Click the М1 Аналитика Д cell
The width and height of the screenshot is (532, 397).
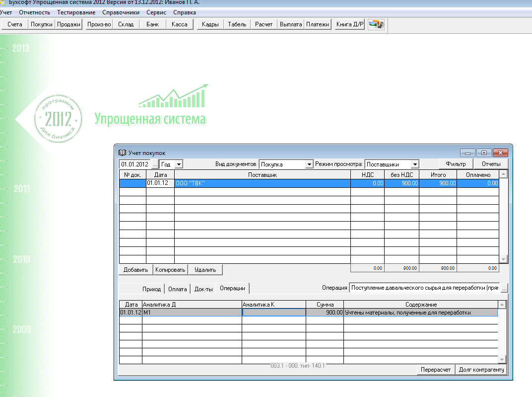click(x=192, y=313)
